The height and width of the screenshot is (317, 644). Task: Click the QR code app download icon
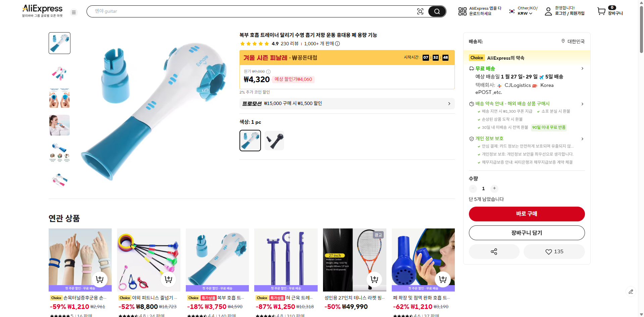(462, 11)
